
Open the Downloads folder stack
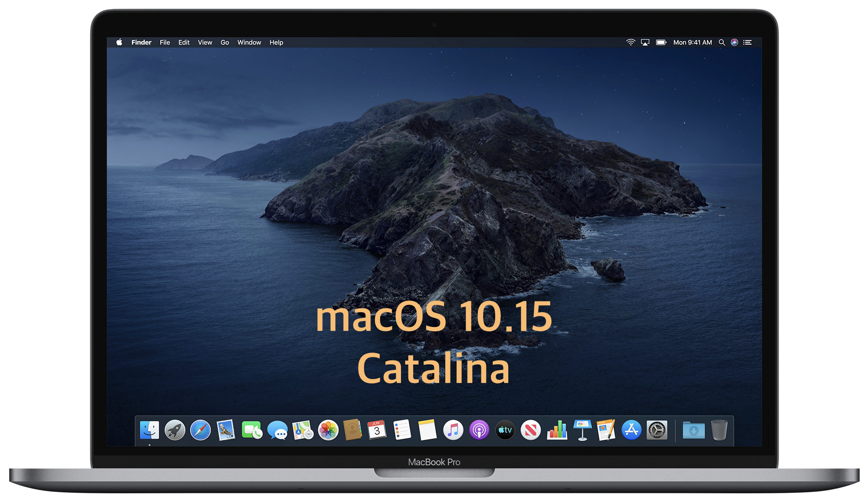693,430
